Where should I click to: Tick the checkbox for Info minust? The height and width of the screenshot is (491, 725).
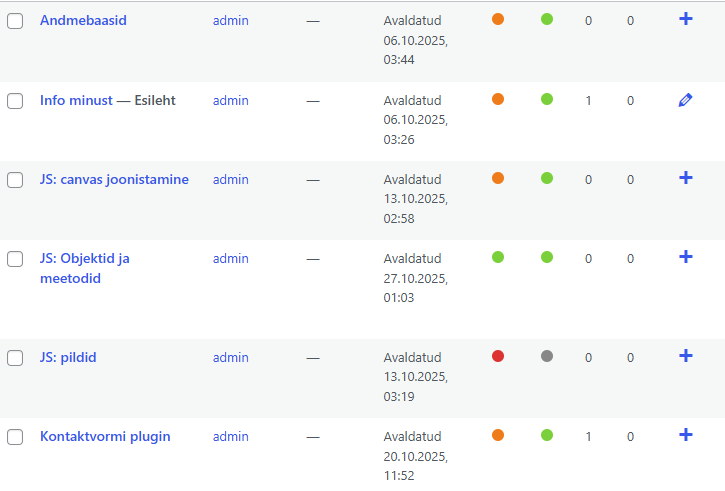[x=15, y=101]
